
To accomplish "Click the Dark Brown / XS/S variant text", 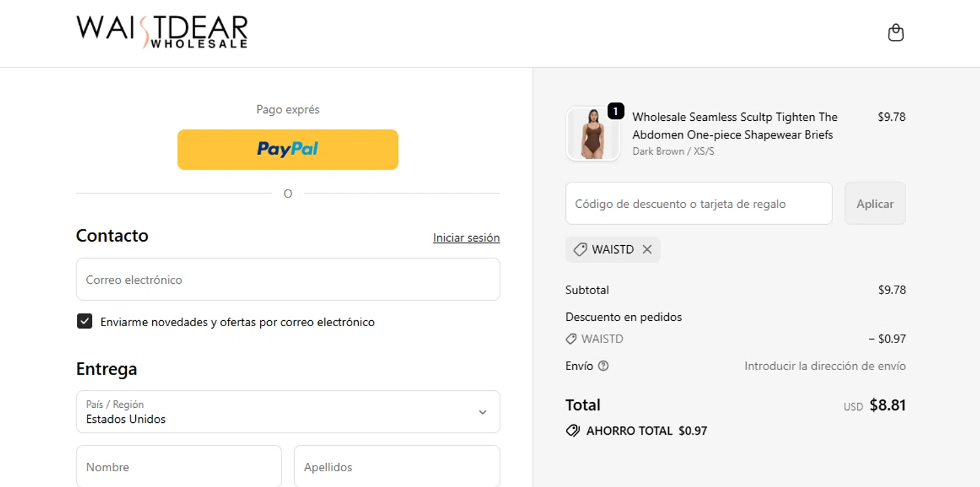I will pos(674,151).
